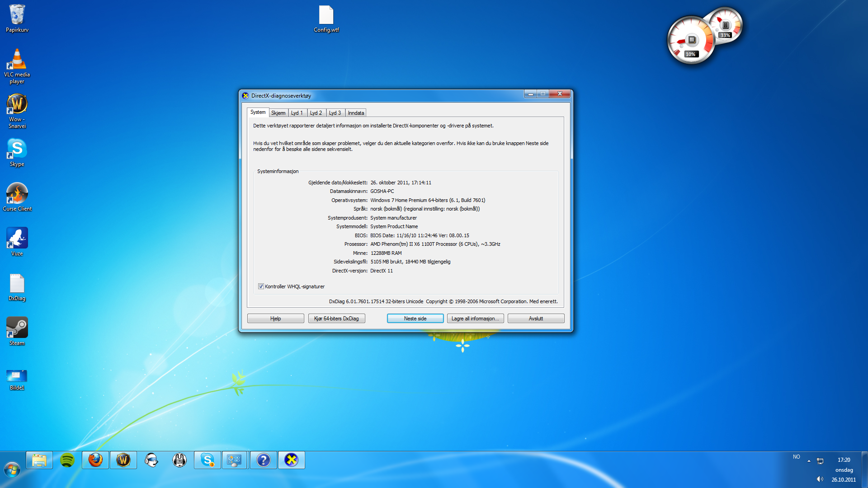Viewport: 868px width, 488px height.
Task: Click Windows 7 Home Premium operating system text
Action: point(428,200)
